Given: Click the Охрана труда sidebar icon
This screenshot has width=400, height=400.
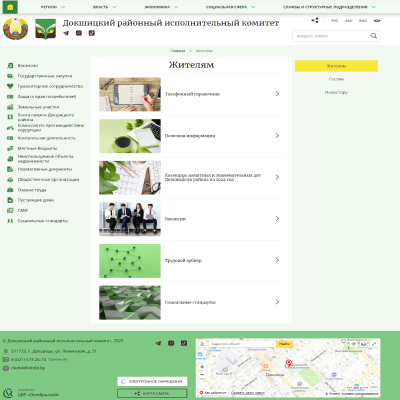Looking at the screenshot, I should point(10,190).
